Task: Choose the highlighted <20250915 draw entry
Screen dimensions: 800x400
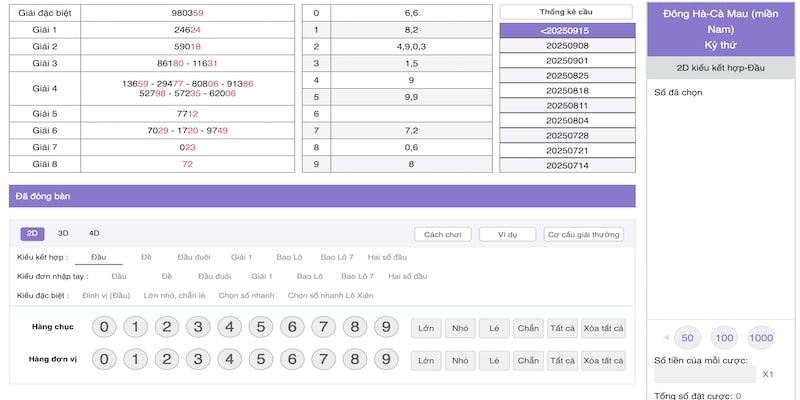Action: tap(567, 31)
